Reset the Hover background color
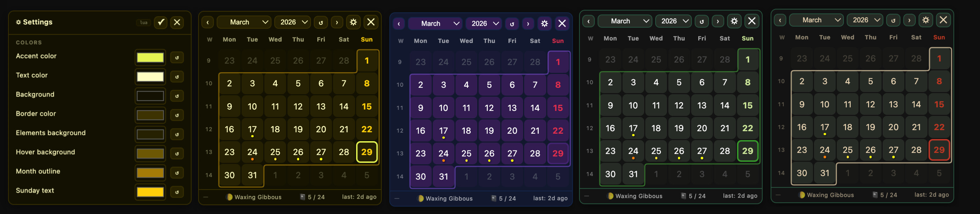 point(177,154)
